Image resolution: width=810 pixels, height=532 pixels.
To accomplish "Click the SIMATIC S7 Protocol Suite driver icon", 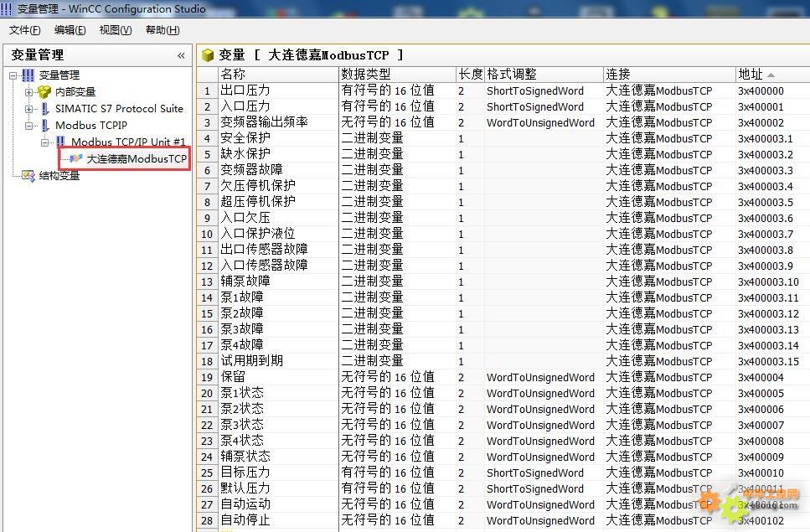I will pyautogui.click(x=45, y=108).
